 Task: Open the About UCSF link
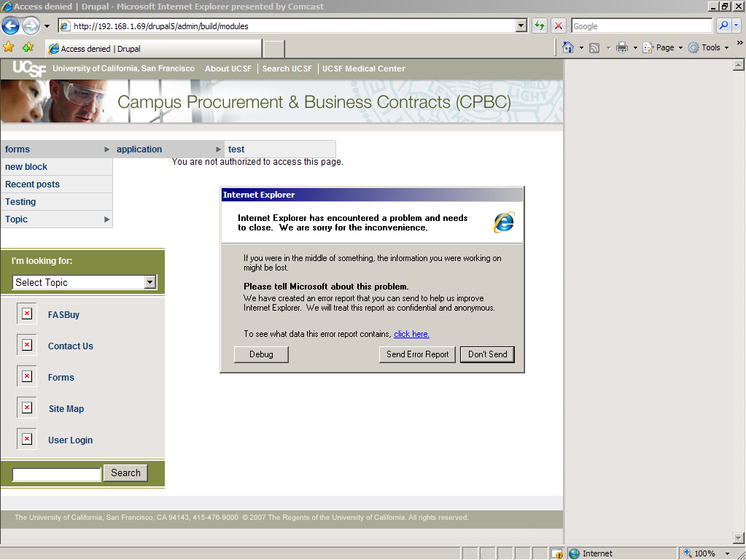228,69
